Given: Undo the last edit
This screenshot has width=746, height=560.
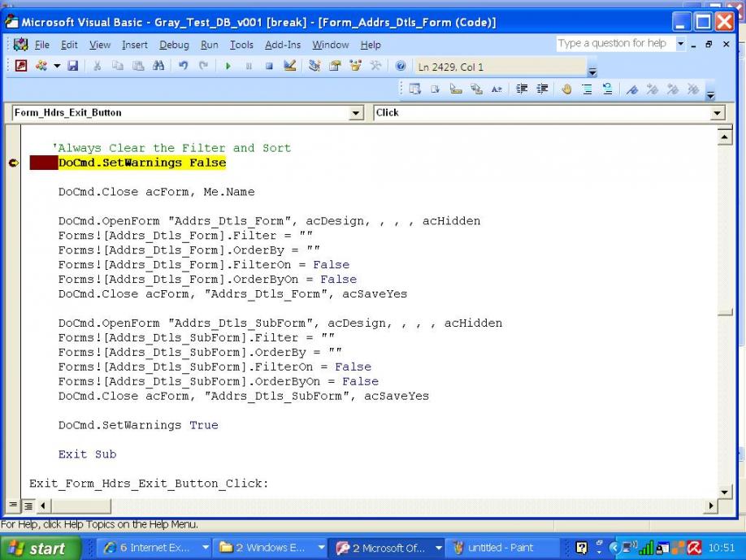Looking at the screenshot, I should [x=183, y=66].
